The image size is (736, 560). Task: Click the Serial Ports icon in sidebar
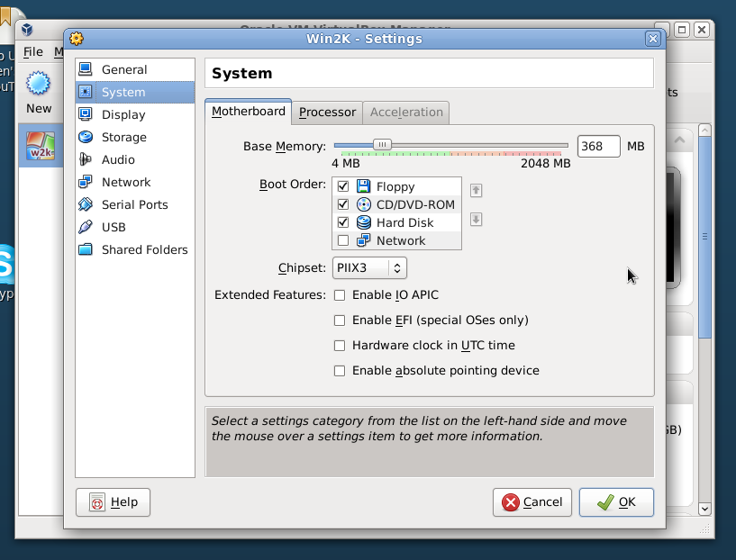click(86, 204)
